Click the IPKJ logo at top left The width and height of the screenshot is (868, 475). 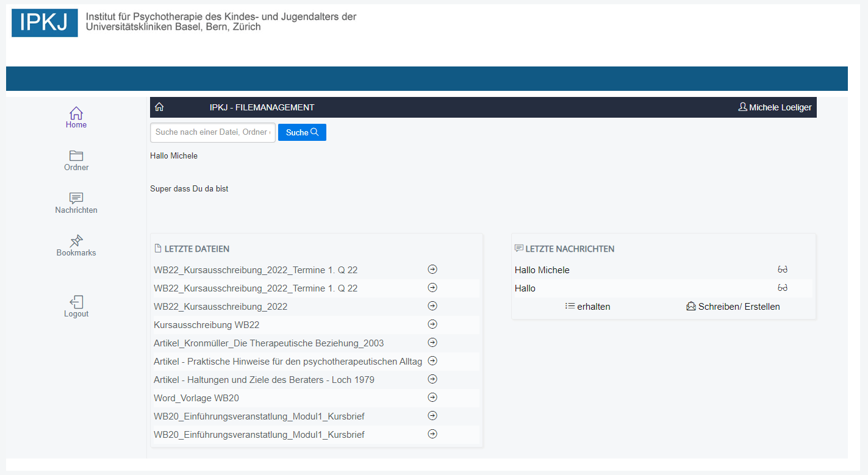45,23
